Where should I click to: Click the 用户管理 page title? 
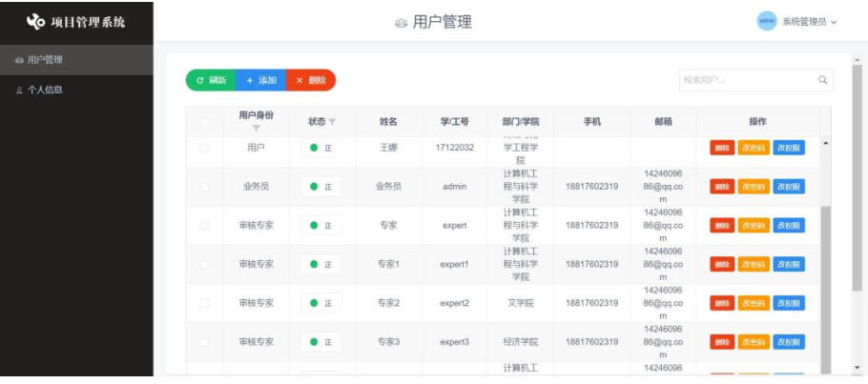(x=443, y=22)
